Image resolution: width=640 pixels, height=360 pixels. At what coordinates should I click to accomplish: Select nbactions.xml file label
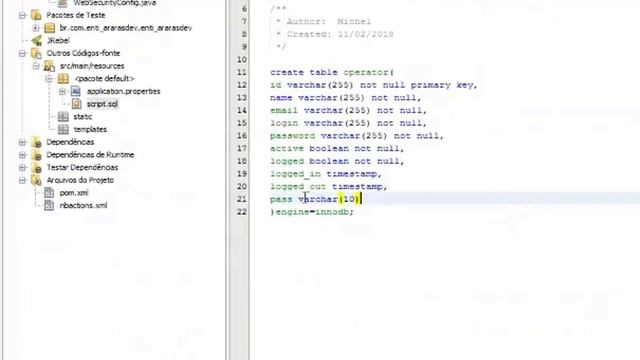83,205
